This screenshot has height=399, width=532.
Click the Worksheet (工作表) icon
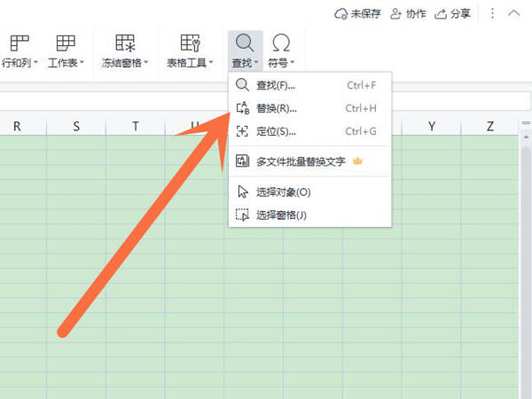66,43
